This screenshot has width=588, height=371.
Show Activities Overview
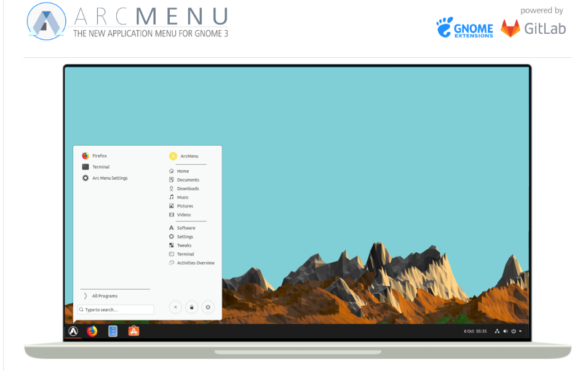click(192, 263)
